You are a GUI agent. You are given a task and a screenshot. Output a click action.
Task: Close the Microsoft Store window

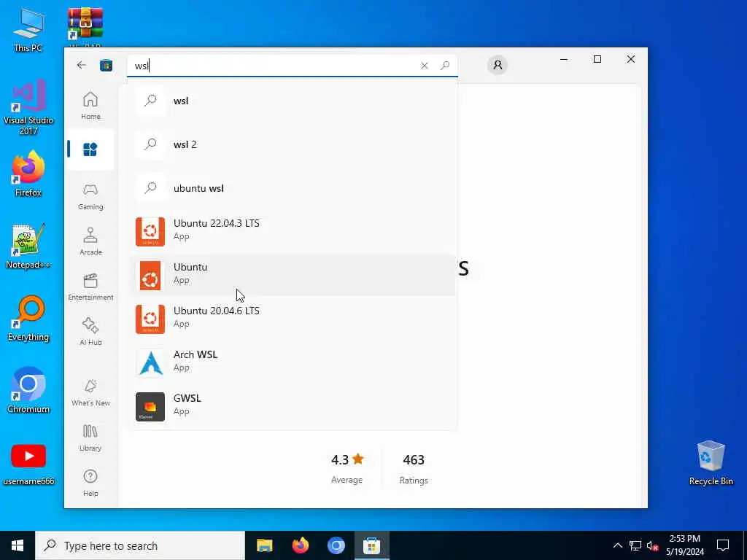tap(631, 59)
